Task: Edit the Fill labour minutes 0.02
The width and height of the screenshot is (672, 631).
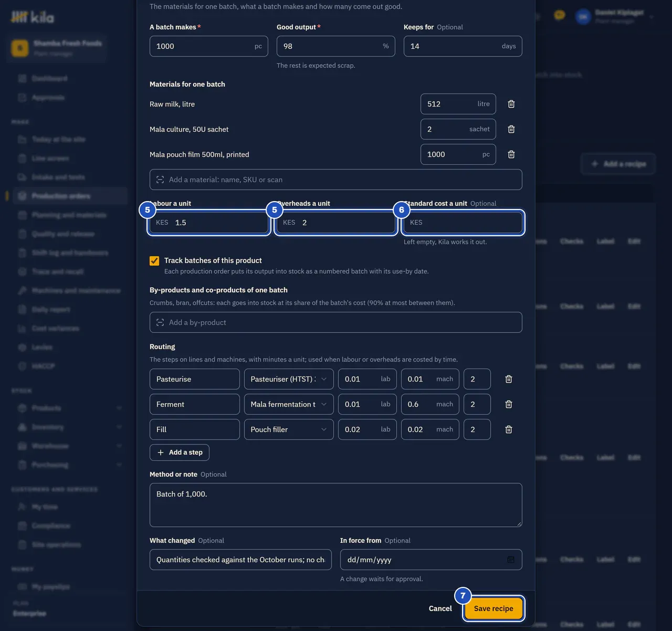Action: 367,429
